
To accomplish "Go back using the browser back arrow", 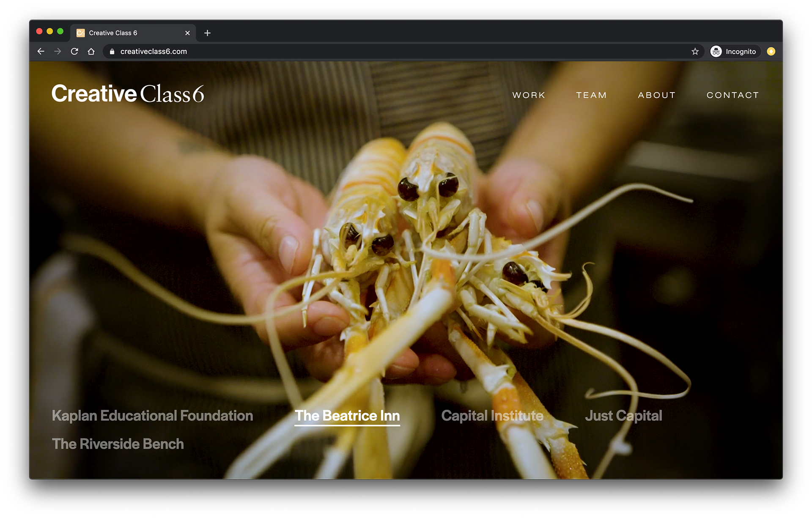I will pos(41,51).
